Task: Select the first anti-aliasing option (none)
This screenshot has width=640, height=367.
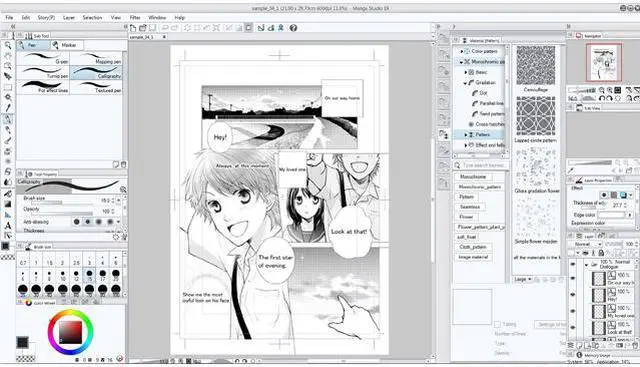Action: tap(77, 222)
